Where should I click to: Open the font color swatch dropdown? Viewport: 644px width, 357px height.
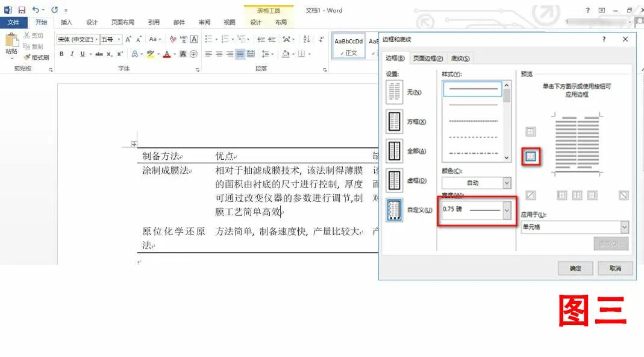pyautogui.click(x=174, y=54)
